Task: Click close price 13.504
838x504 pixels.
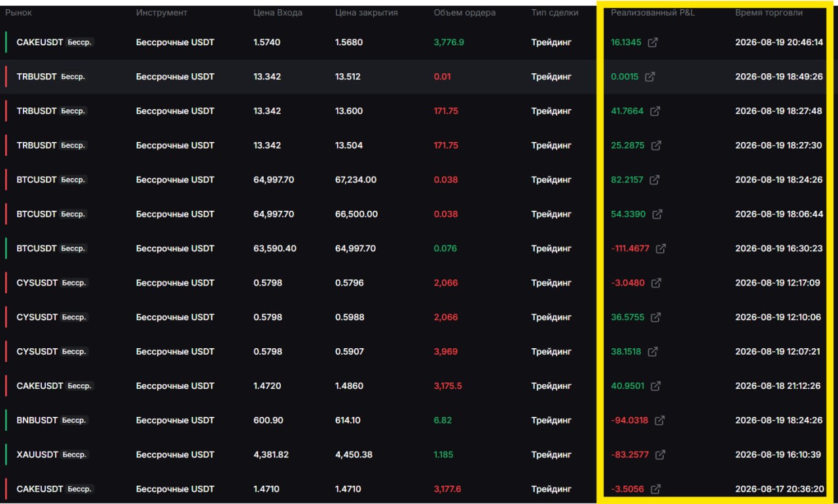Action: (x=349, y=145)
